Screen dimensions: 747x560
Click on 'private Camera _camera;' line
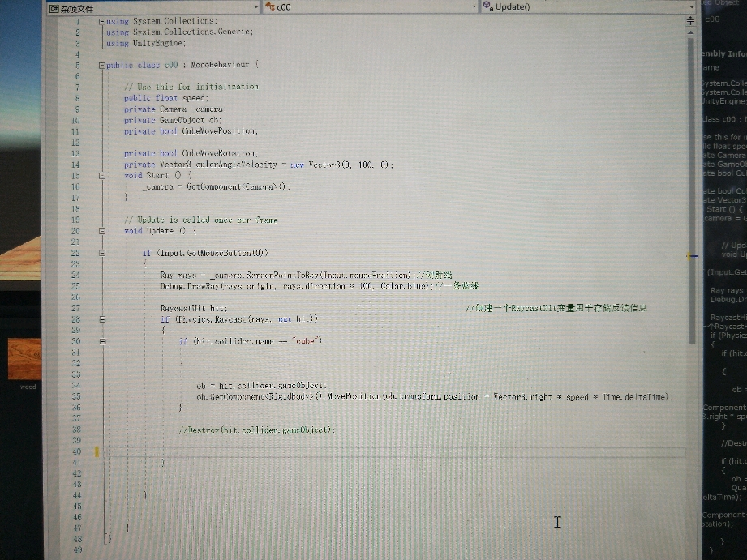tap(175, 109)
